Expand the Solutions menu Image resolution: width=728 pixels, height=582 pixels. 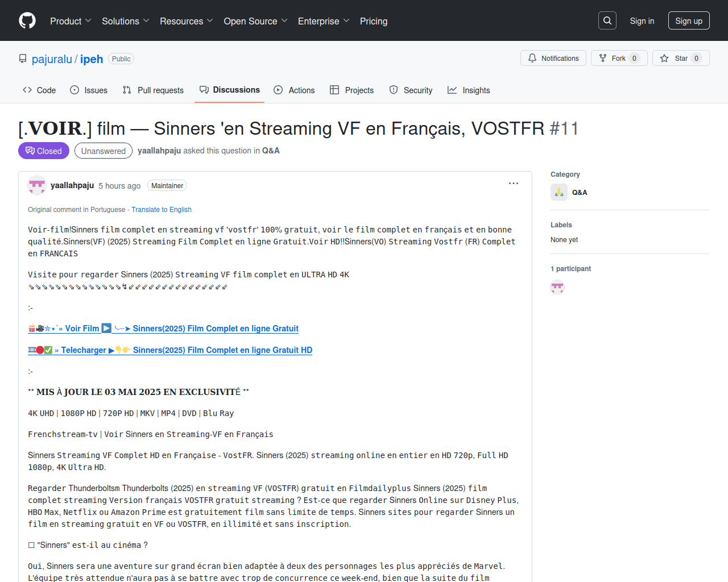126,21
